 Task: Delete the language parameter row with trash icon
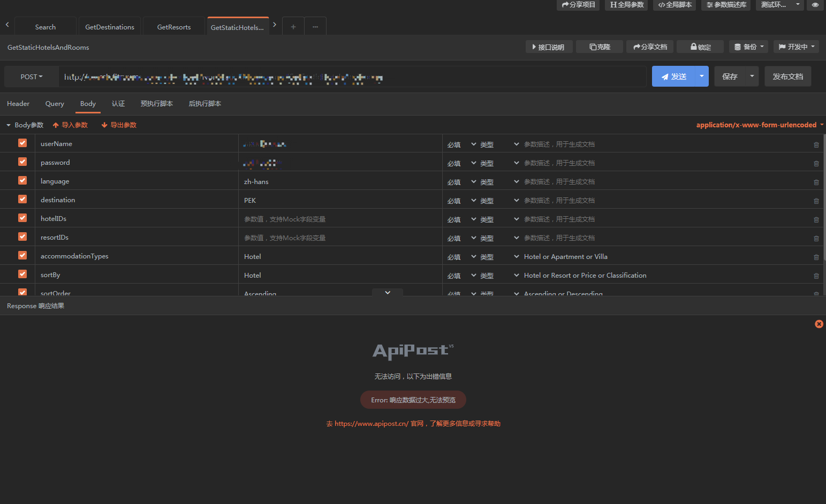pos(816,182)
